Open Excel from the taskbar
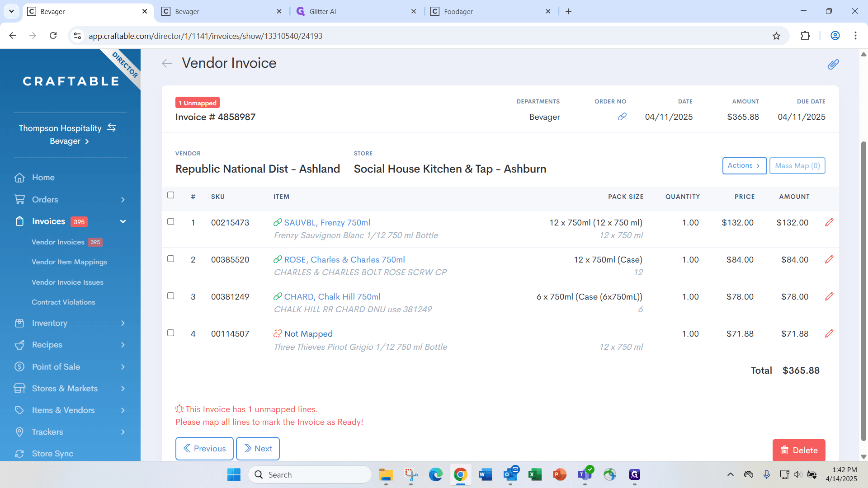The width and height of the screenshot is (868, 488). click(x=535, y=474)
